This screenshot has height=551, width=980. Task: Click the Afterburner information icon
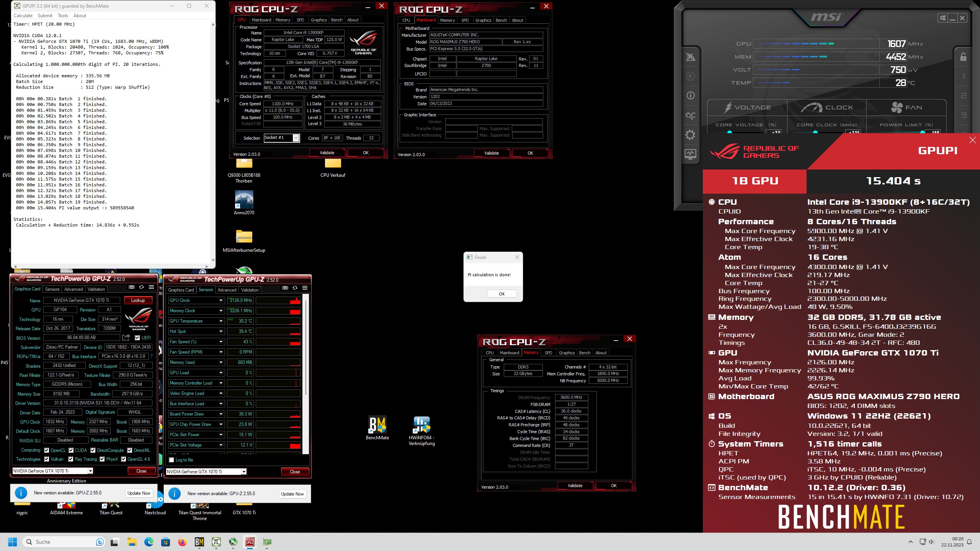(x=690, y=96)
